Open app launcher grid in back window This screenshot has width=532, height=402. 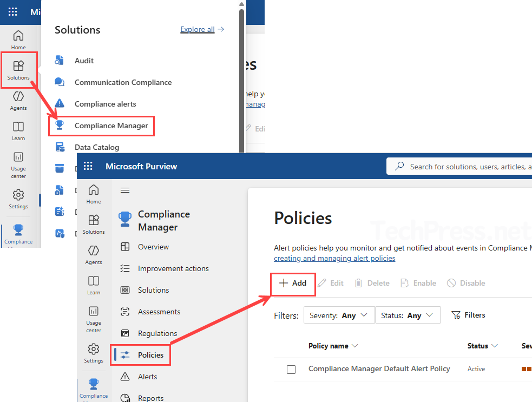pos(12,12)
